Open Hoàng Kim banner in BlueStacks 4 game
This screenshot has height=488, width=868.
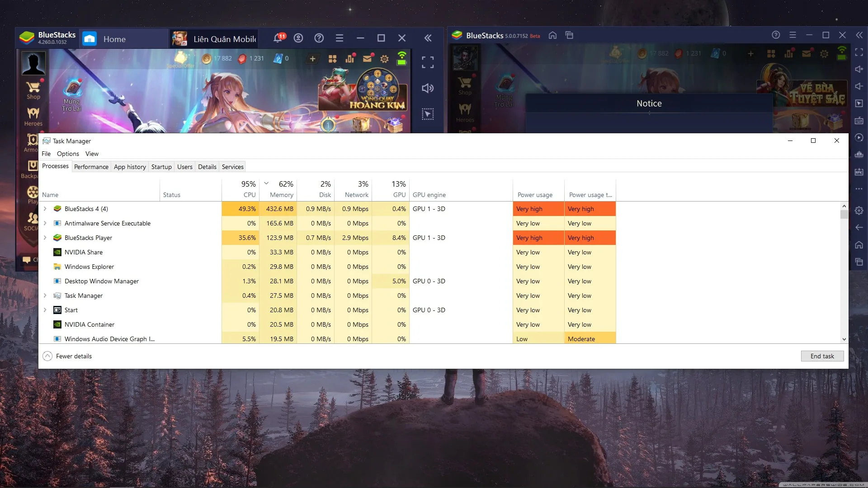click(x=363, y=90)
